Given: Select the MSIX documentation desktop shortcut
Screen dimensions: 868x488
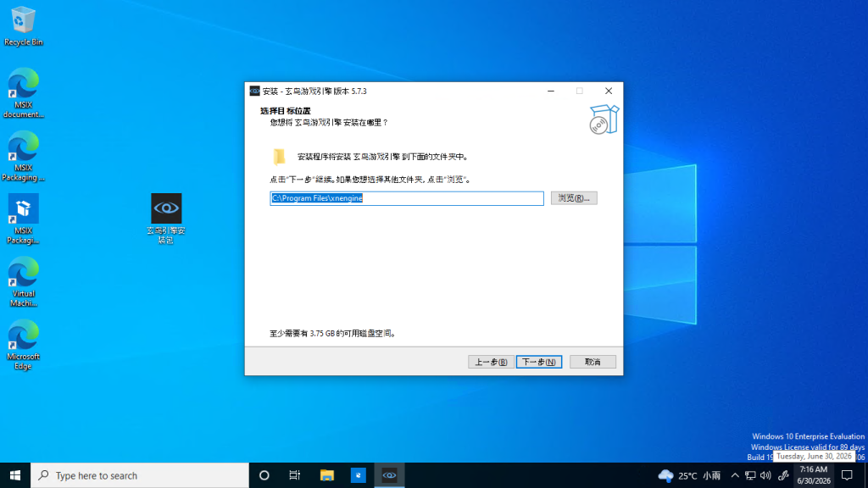Looking at the screenshot, I should click(x=23, y=93).
